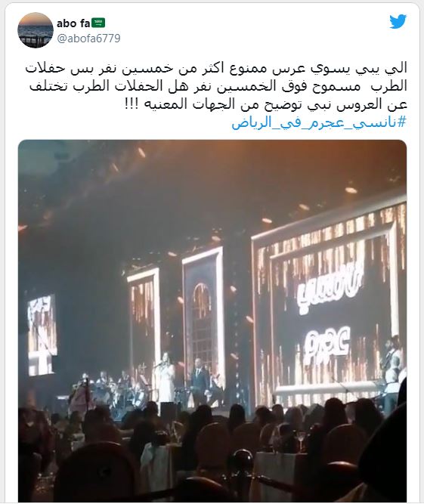Click the small side screen at left of stage
Viewport: 424px width, 504px height.
(42, 335)
